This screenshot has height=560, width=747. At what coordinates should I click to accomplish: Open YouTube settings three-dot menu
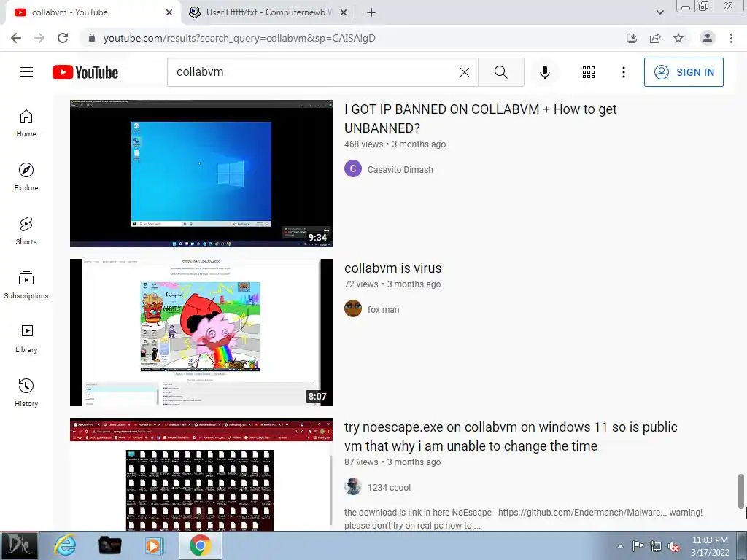click(x=624, y=72)
